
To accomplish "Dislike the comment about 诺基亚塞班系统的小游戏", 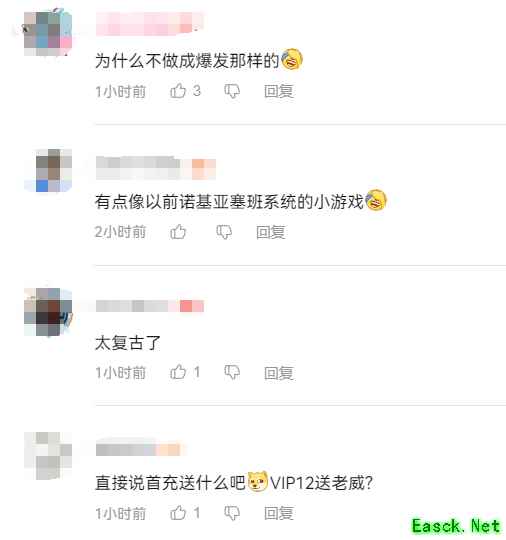I will [x=224, y=232].
